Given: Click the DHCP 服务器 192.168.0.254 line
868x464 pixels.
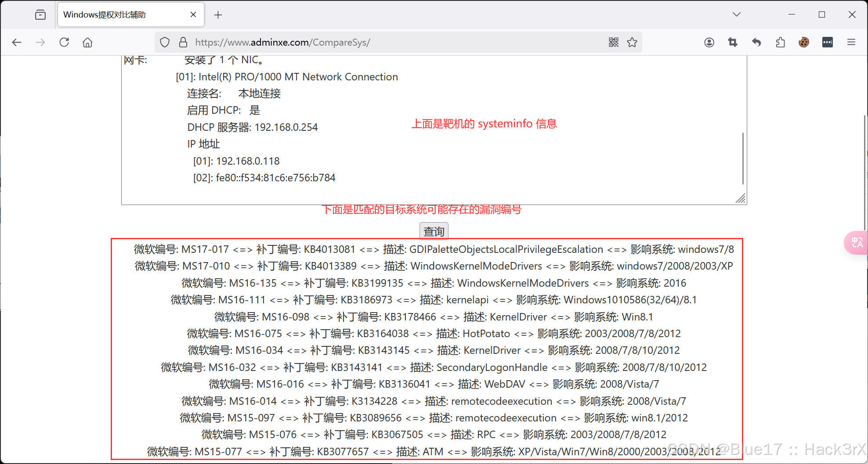Looking at the screenshot, I should coord(253,127).
